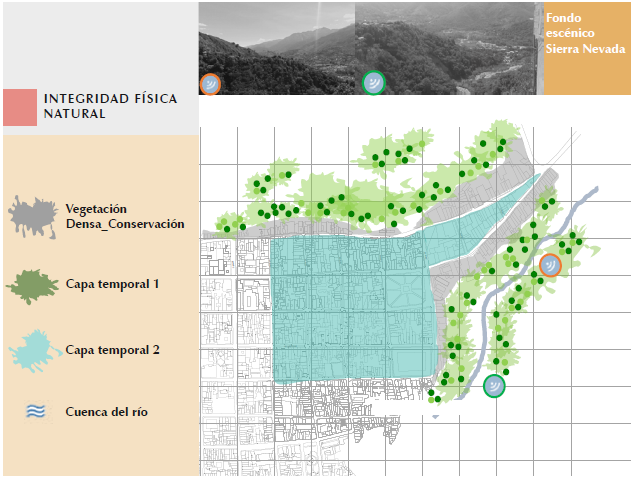Viewport: 633px width, 478px height.
Task: Click the Vegetación Densa_Conservación label
Action: pos(124,216)
